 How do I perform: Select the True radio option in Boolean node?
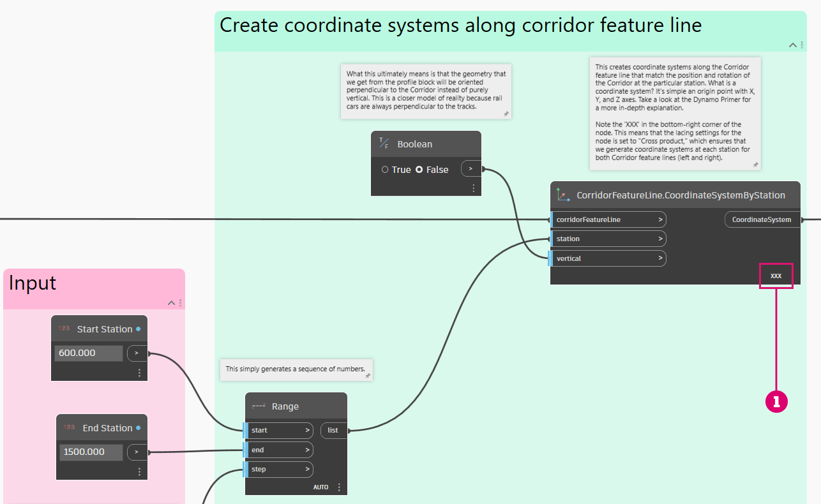(x=385, y=170)
